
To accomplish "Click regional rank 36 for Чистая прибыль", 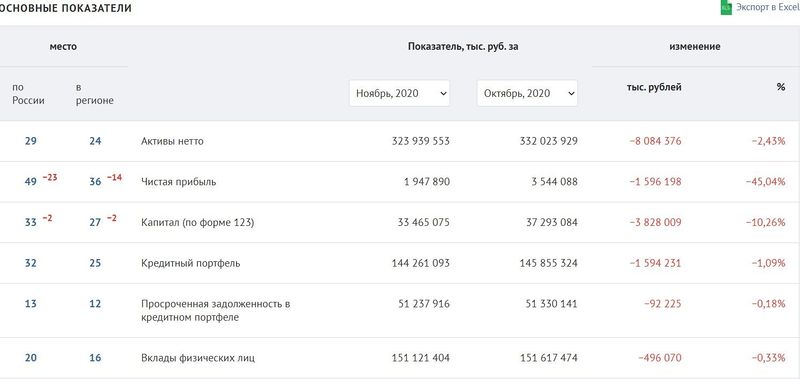I will 95,182.
